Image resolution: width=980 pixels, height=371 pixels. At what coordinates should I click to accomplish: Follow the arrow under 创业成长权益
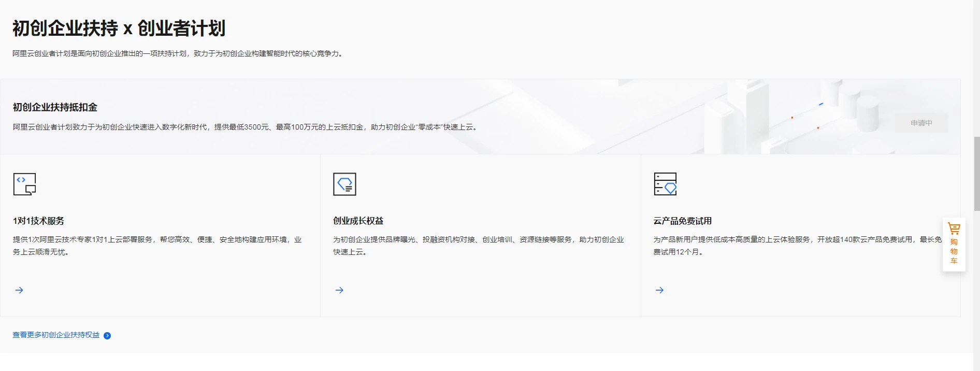click(339, 290)
